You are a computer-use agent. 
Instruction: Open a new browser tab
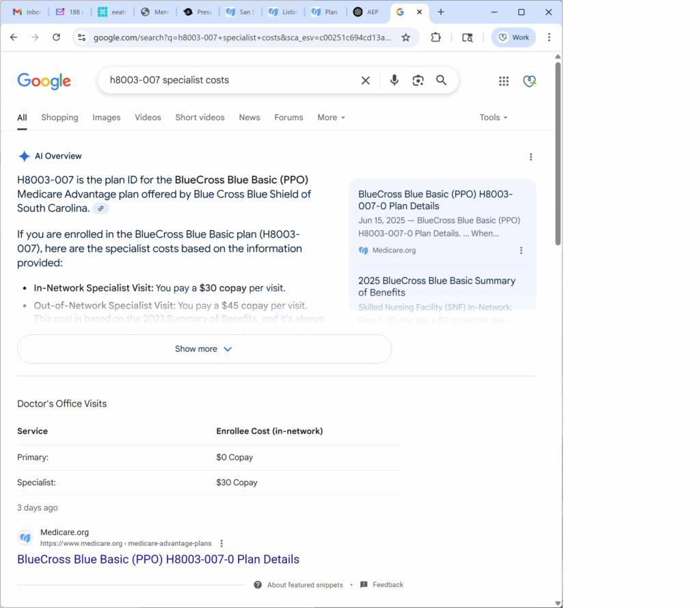click(441, 12)
